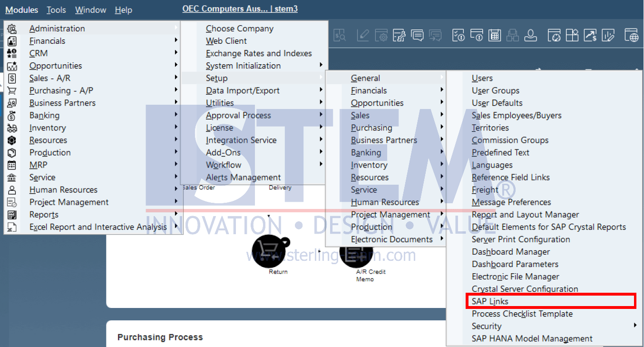This screenshot has height=347, width=644.
Task: Expand Data Import/Export submenu arrow
Action: tap(322, 90)
